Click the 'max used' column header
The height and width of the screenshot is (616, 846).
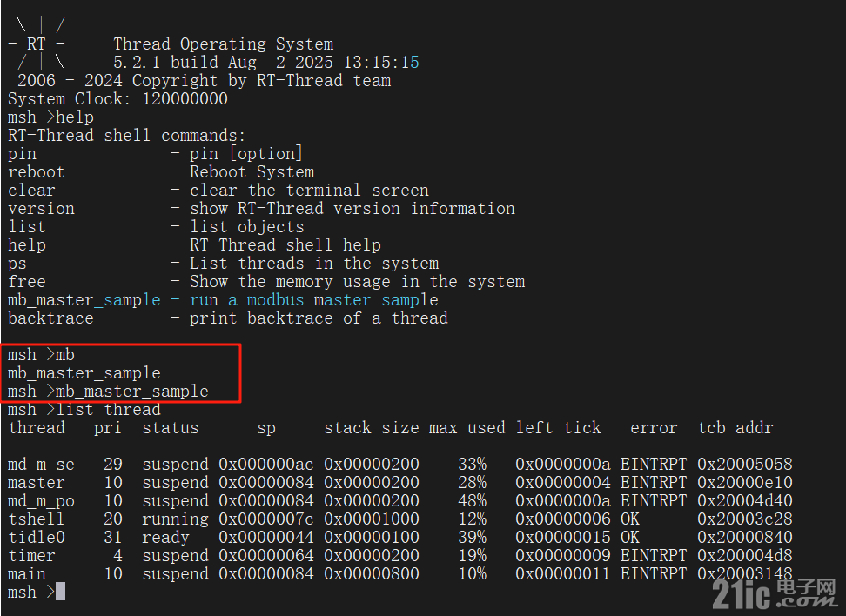pos(467,428)
